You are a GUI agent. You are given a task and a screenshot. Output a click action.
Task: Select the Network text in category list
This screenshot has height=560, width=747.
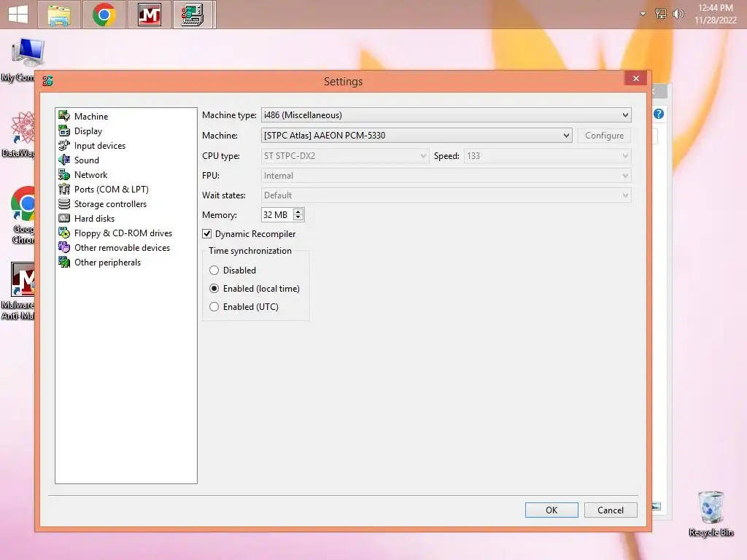[x=90, y=175]
